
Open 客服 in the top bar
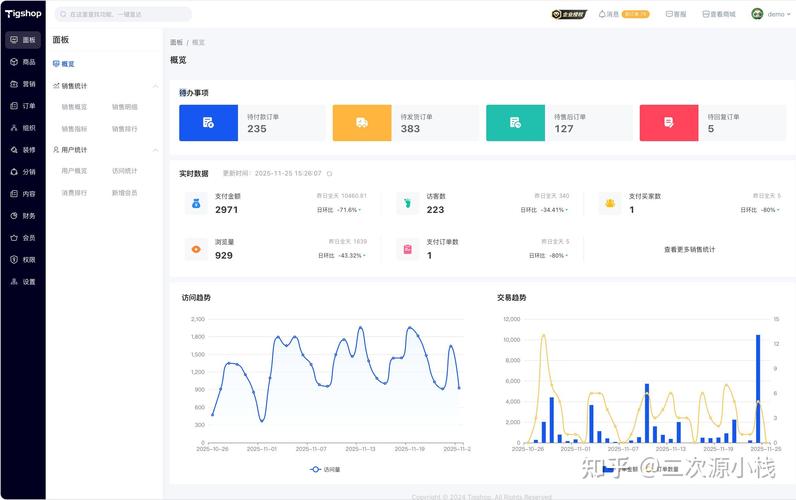(676, 14)
